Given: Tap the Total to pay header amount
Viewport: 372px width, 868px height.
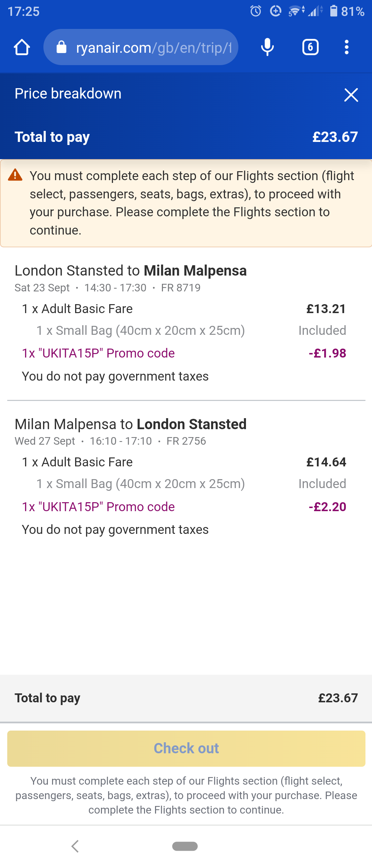Looking at the screenshot, I should [335, 137].
